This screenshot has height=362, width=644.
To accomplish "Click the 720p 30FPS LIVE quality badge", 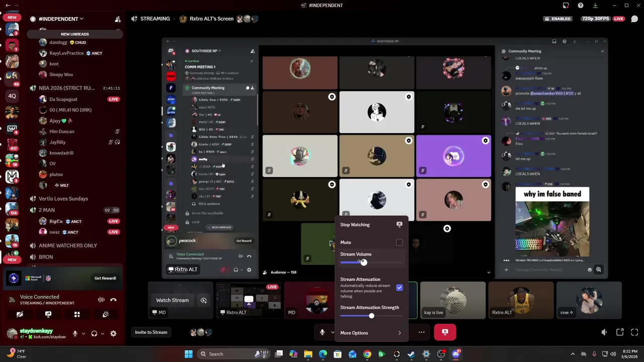I will pyautogui.click(x=603, y=19).
